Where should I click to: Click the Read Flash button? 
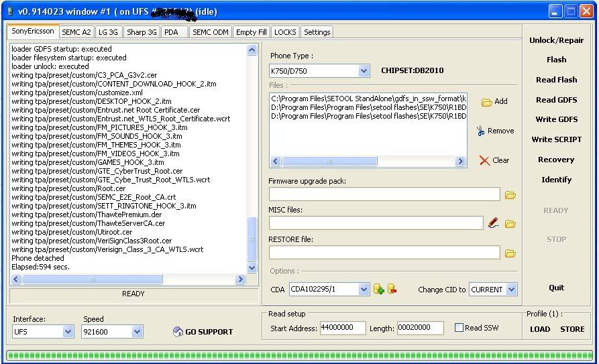coord(557,80)
